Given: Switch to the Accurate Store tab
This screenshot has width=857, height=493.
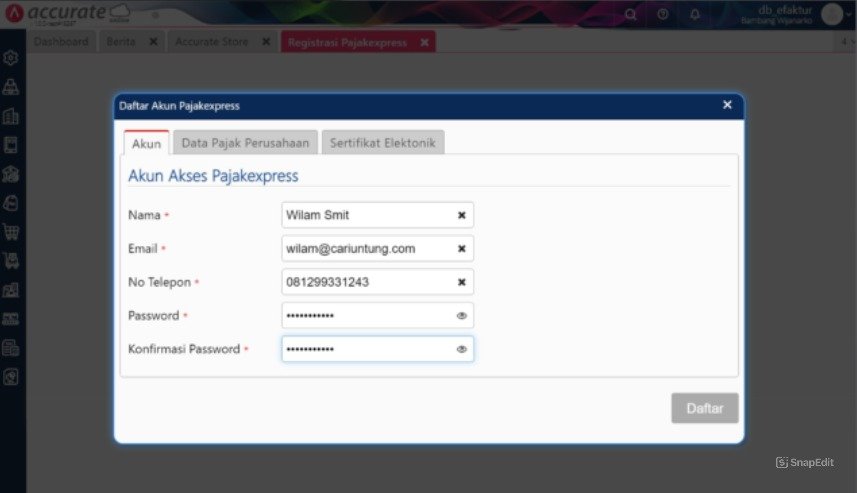Looking at the screenshot, I should coord(212,42).
